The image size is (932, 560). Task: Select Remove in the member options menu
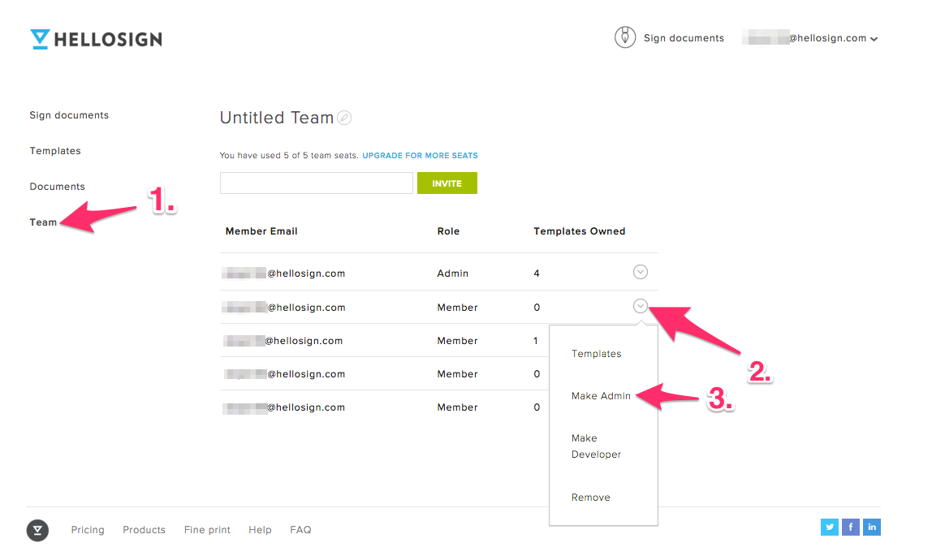point(591,498)
